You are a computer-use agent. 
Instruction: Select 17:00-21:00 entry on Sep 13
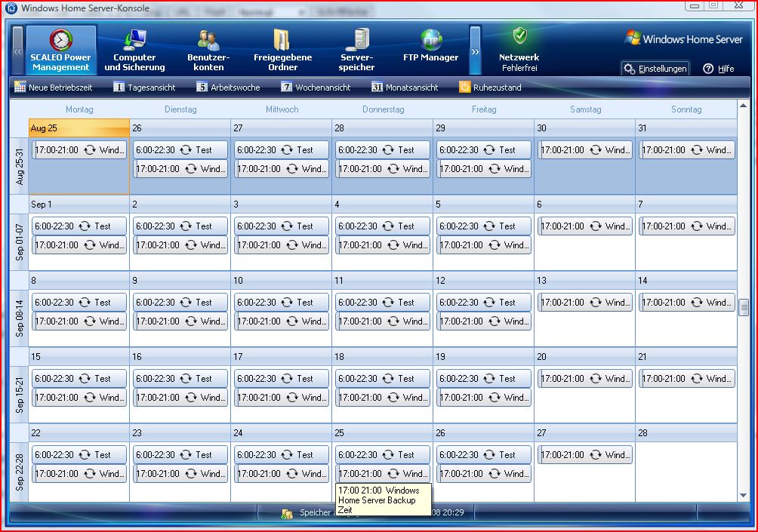point(585,302)
